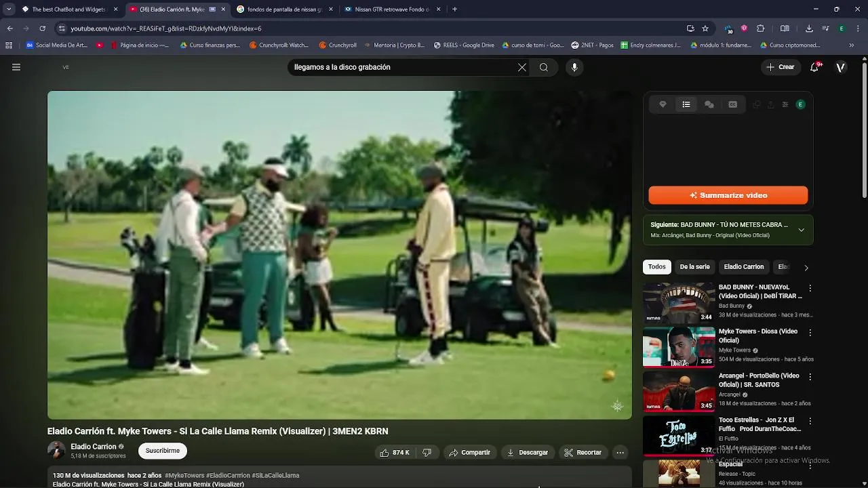Click the Compartir button
The image size is (868, 488).
click(469, 452)
